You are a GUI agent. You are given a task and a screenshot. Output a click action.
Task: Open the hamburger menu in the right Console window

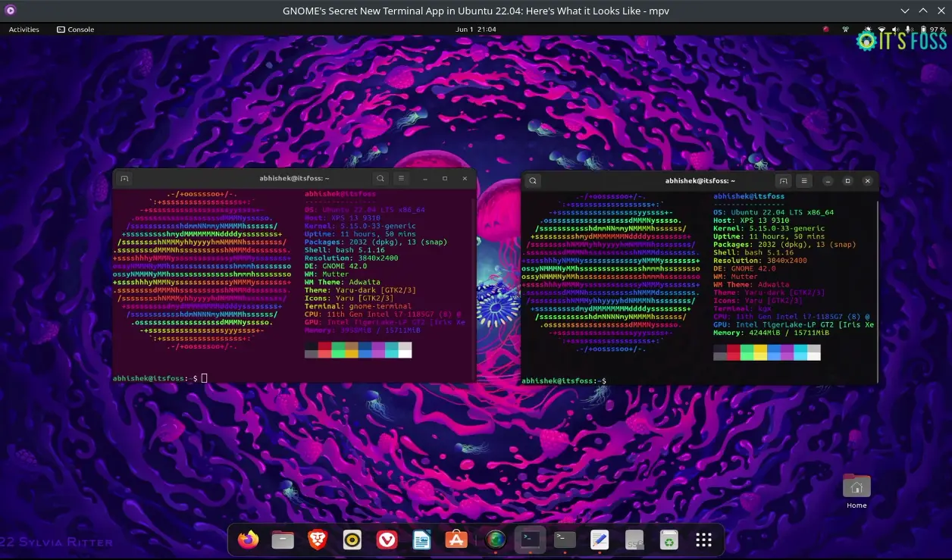point(804,181)
